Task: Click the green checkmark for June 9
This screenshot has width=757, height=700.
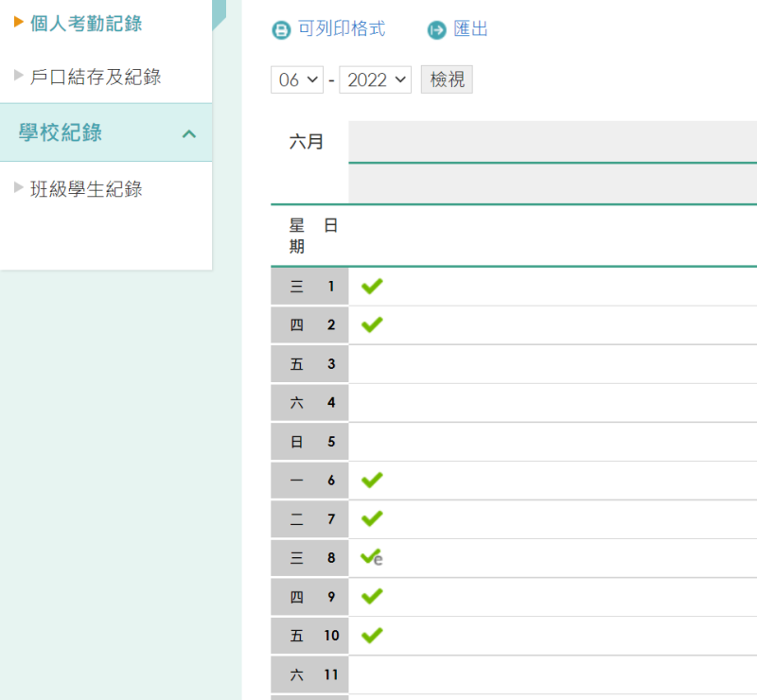Action: 372,597
